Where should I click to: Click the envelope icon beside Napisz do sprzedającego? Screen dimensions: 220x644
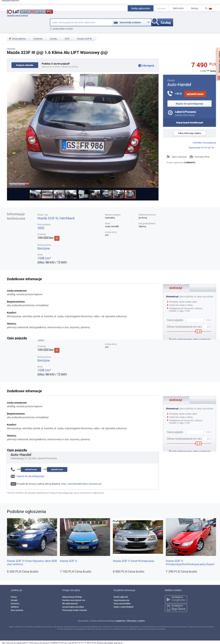[13, 476]
